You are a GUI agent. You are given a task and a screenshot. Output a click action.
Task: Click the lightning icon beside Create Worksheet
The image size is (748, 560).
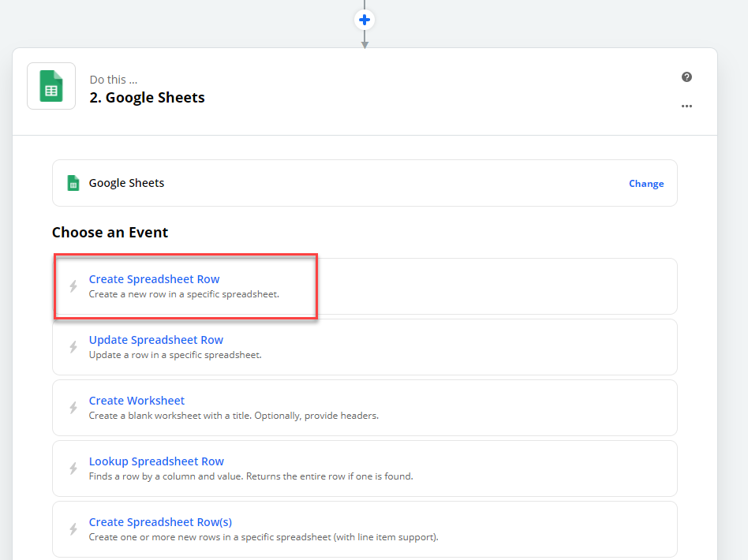(x=73, y=406)
